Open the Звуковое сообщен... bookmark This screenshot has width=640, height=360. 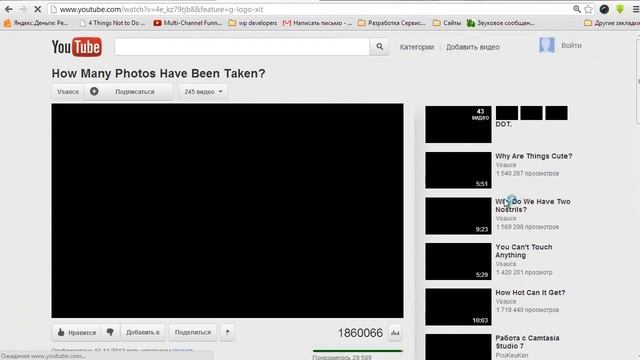(501, 23)
